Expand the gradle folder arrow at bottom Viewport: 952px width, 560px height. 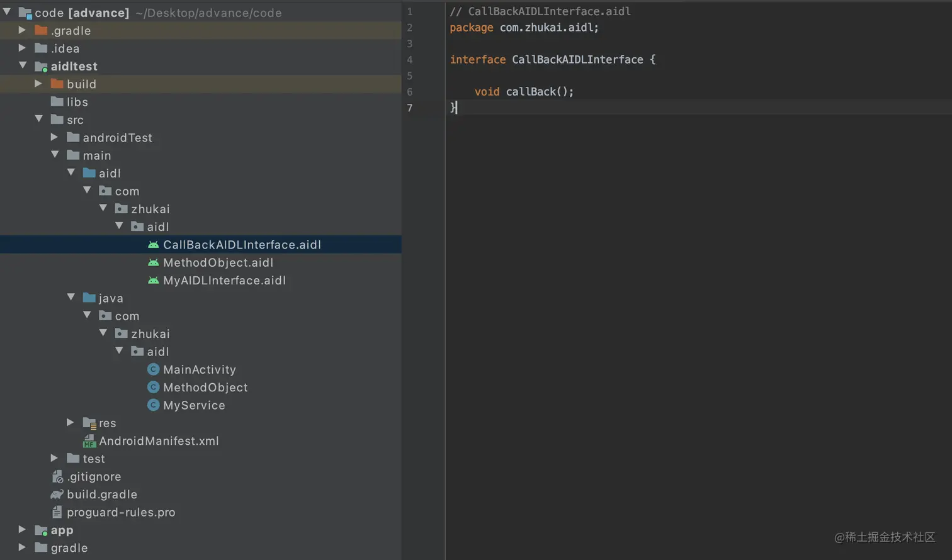coord(22,547)
